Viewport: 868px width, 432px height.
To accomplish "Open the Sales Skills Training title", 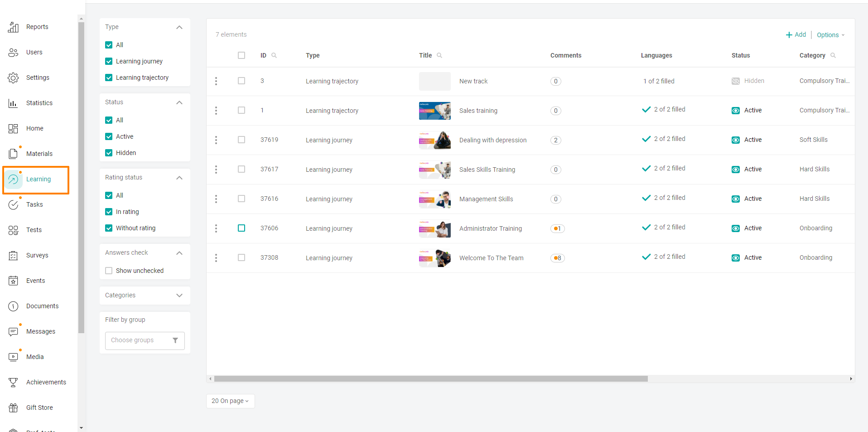I will coord(487,170).
